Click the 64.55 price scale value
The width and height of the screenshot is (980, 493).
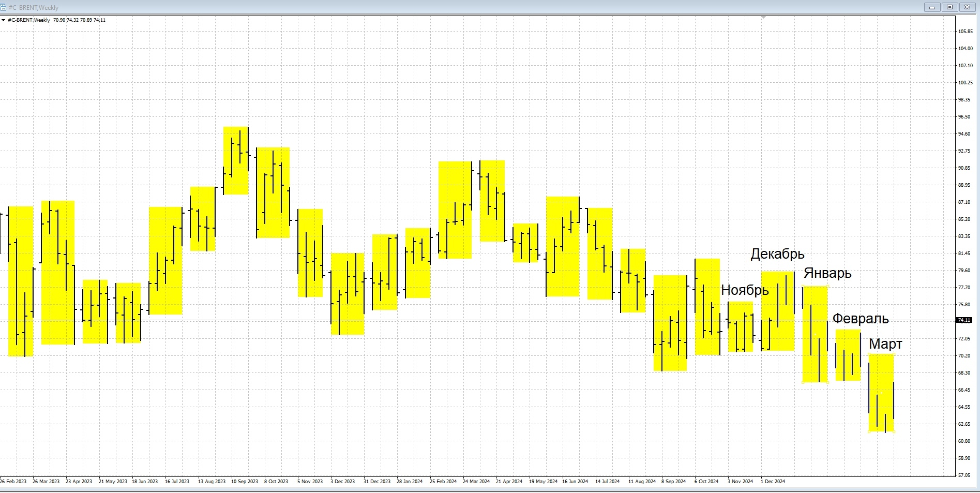pyautogui.click(x=964, y=407)
